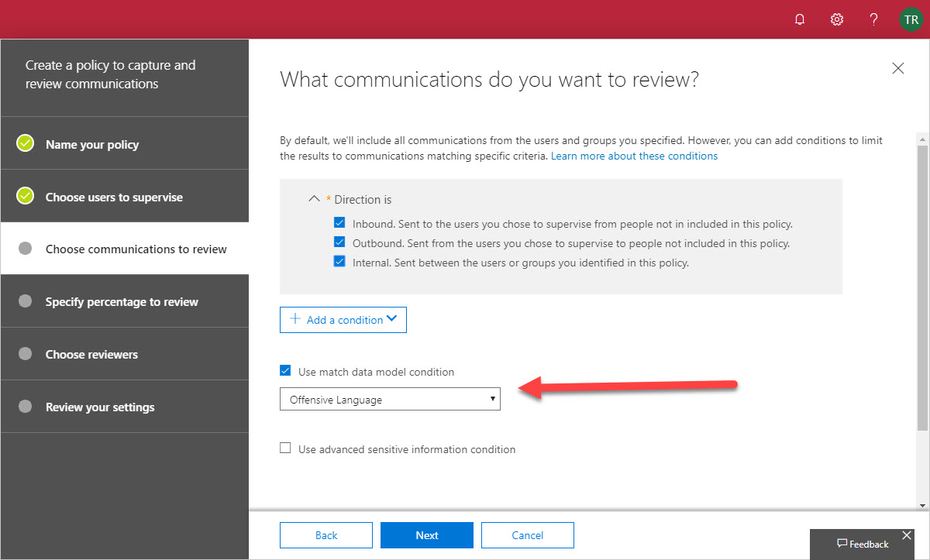
Task: Click the green checkmark beside Choose users to supervise
Action: [26, 196]
